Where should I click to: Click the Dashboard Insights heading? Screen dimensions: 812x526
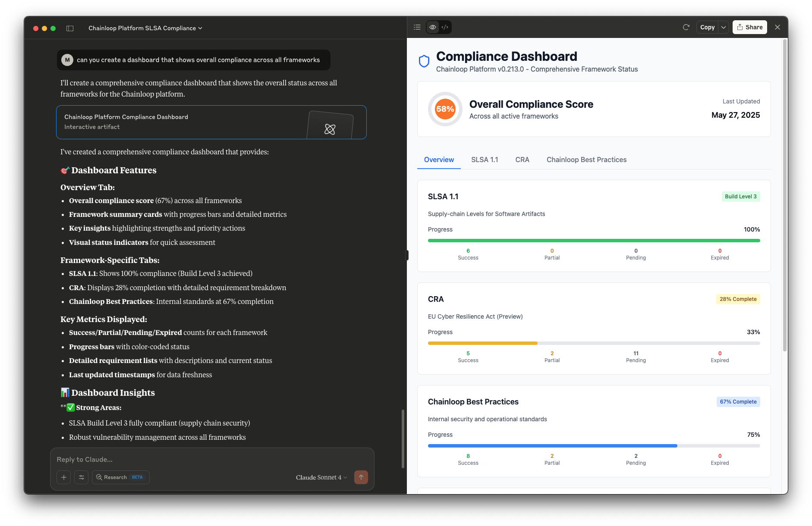(108, 393)
